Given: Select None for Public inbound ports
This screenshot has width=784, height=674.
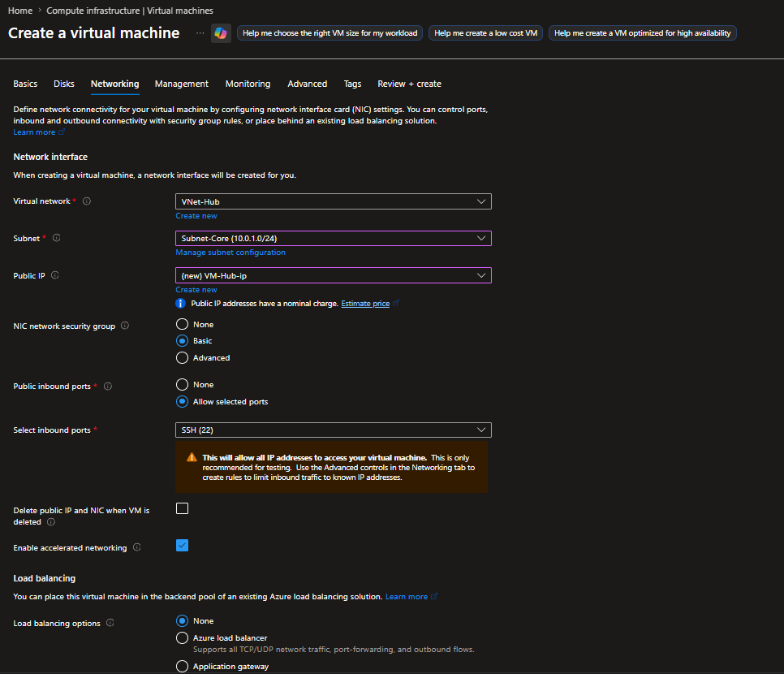Looking at the screenshot, I should [182, 384].
